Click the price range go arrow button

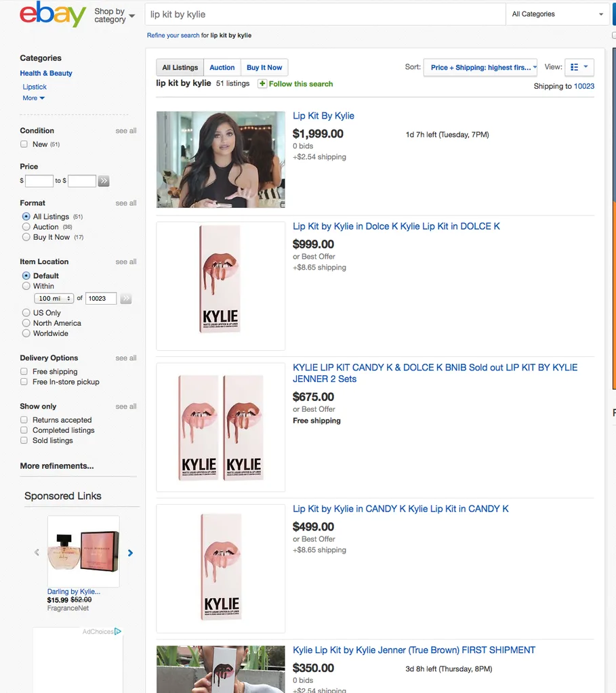tap(103, 181)
